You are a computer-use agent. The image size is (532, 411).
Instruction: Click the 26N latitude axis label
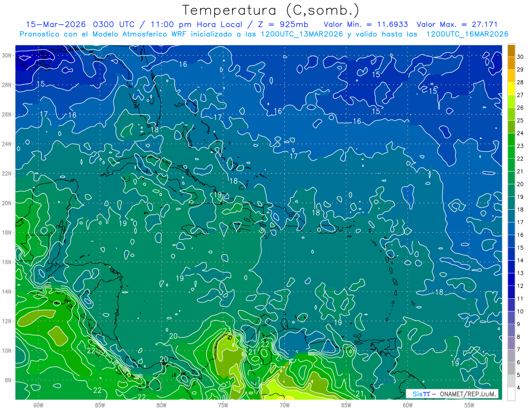7,114
